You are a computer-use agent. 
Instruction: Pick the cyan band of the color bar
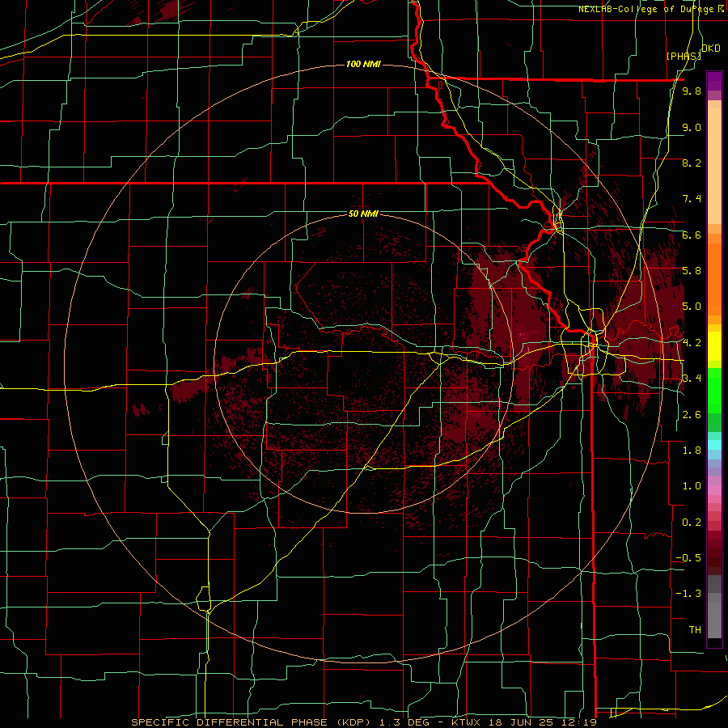[714, 445]
